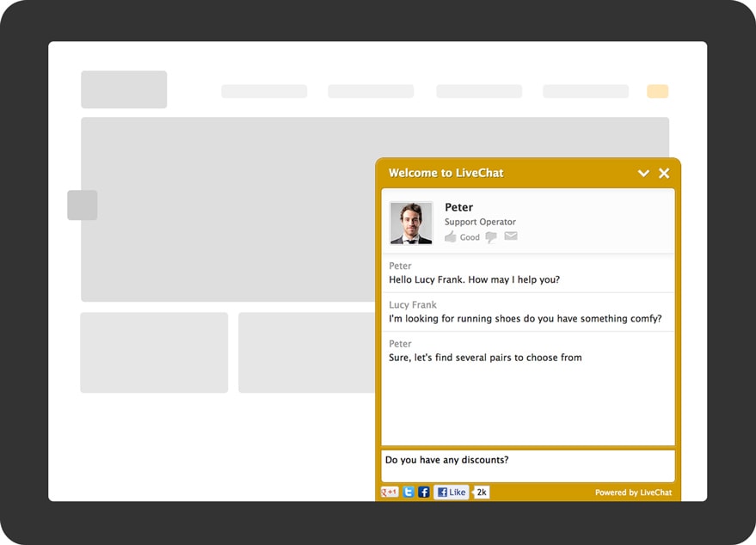The height and width of the screenshot is (545, 756).
Task: Click the left carousel arrow on banner
Action: [x=83, y=205]
